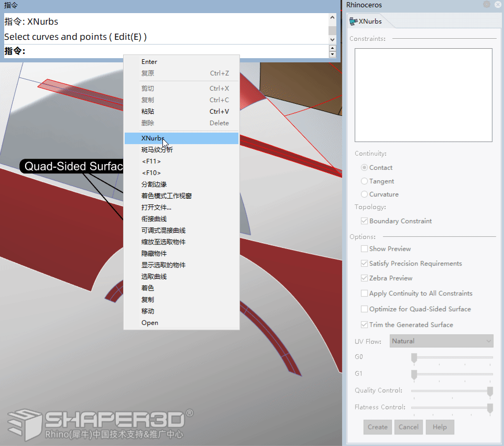504x446 pixels.
Task: Select the Curvature continuity option
Action: pos(364,194)
